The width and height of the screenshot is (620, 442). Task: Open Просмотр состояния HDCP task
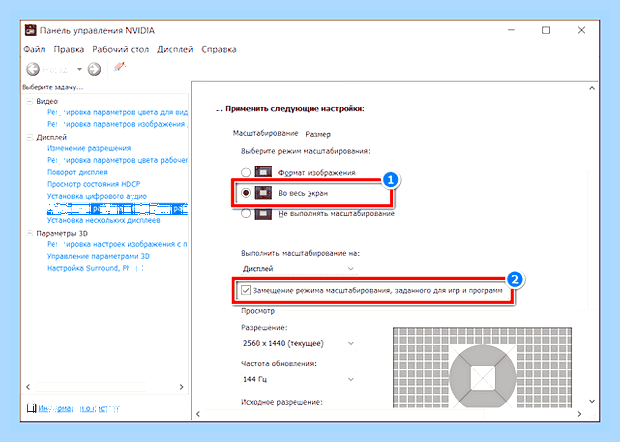[x=93, y=184]
